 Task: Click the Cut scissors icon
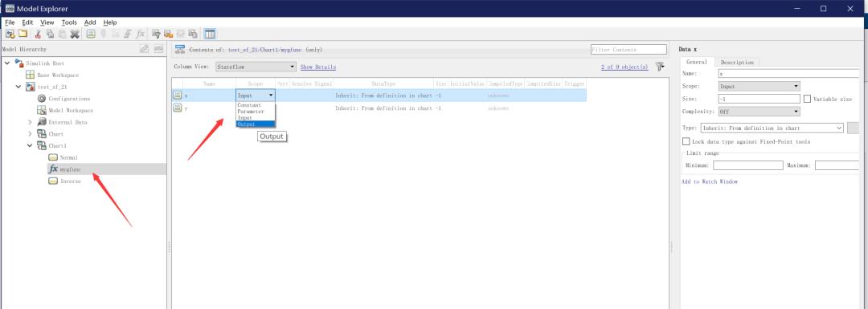coord(39,34)
